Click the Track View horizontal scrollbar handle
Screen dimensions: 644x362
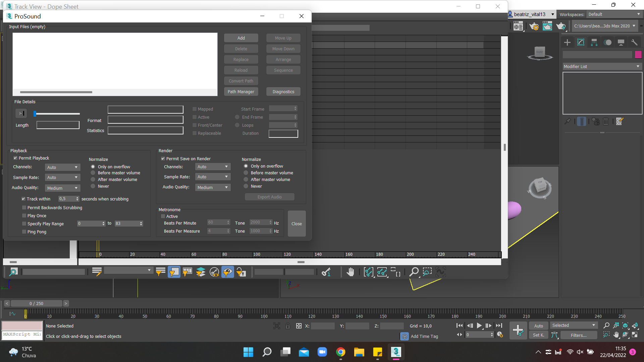click(301, 262)
